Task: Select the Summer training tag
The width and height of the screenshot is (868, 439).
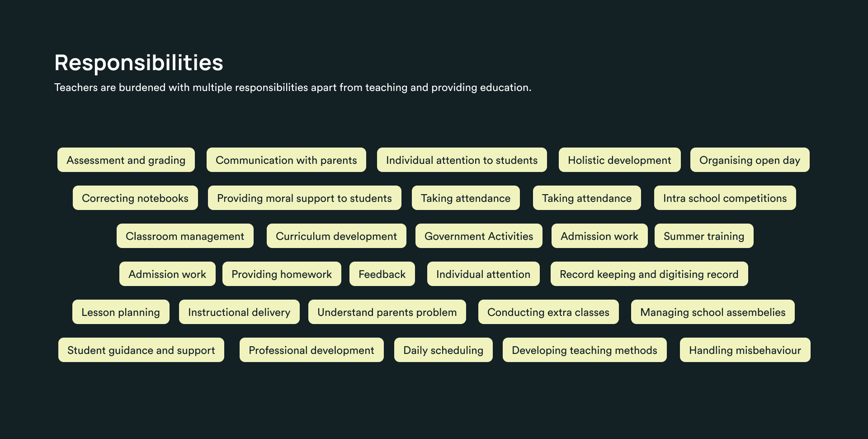Action: [704, 236]
